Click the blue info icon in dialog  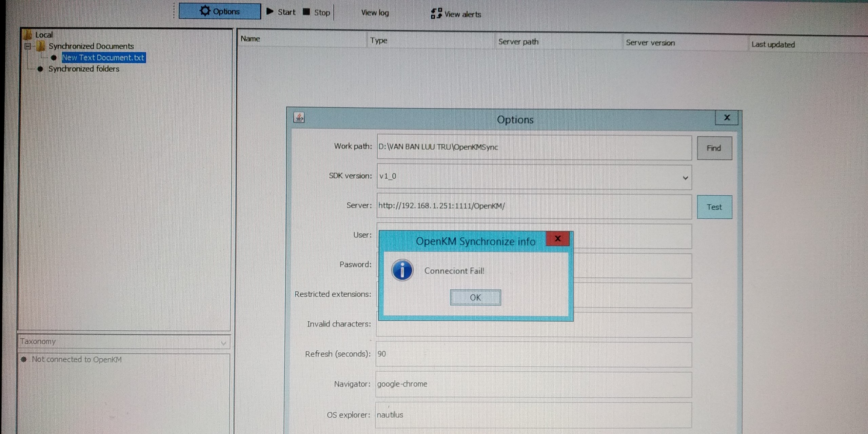(x=402, y=271)
